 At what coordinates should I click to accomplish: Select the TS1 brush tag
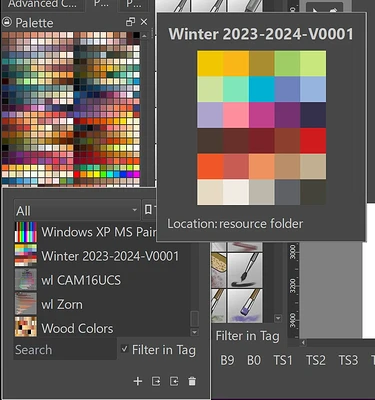[x=283, y=360]
